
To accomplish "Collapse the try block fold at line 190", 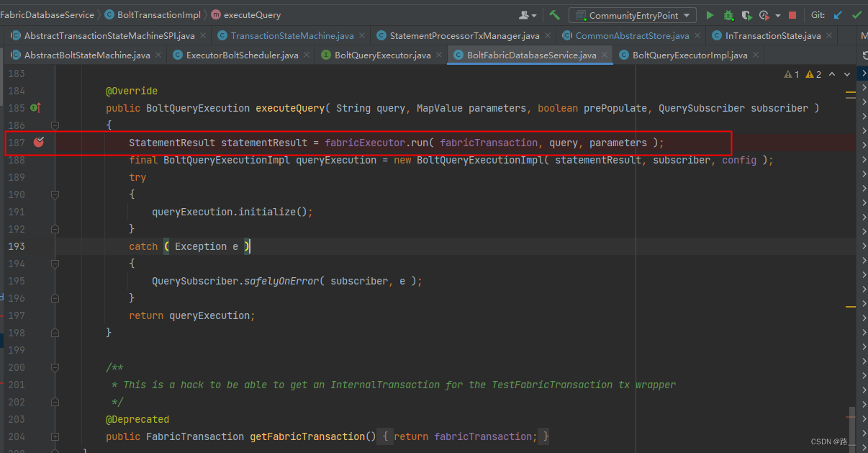I will (x=54, y=194).
